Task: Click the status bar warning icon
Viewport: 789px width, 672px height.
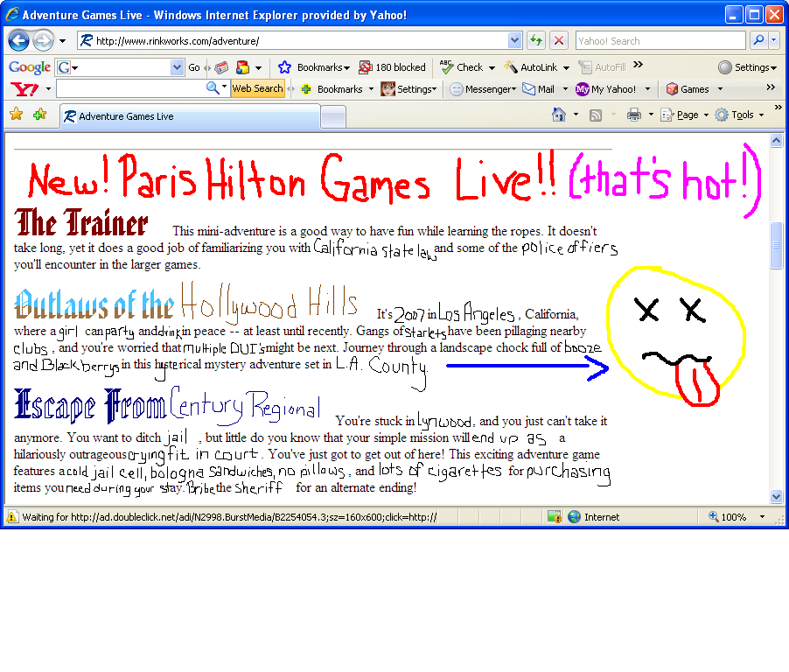Action: pos(12,516)
